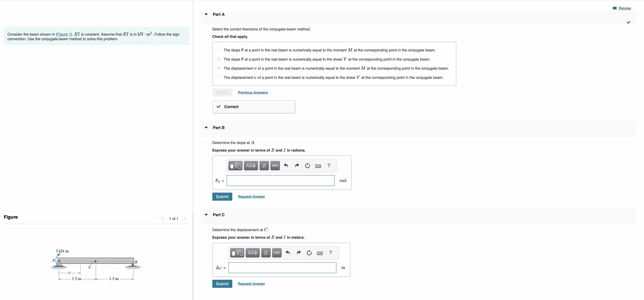Click the theta A answer input field
644x300 pixels.
[280, 180]
